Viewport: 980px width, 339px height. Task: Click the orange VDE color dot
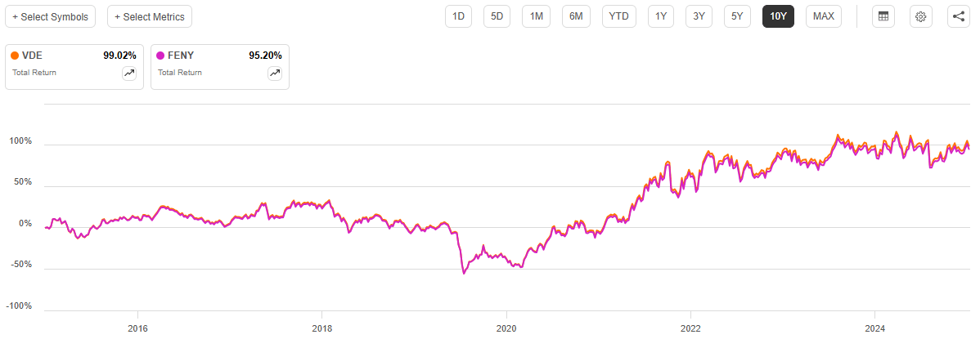tap(15, 56)
